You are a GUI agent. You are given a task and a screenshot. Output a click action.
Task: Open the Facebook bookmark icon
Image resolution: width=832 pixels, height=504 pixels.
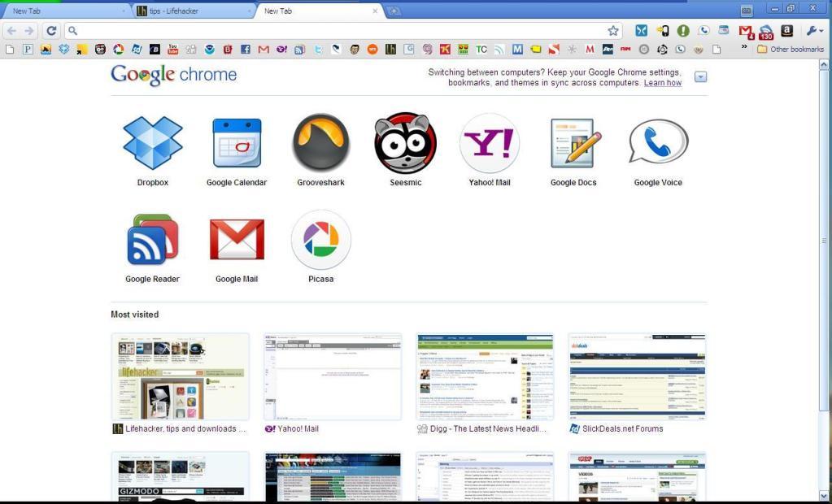click(x=245, y=49)
